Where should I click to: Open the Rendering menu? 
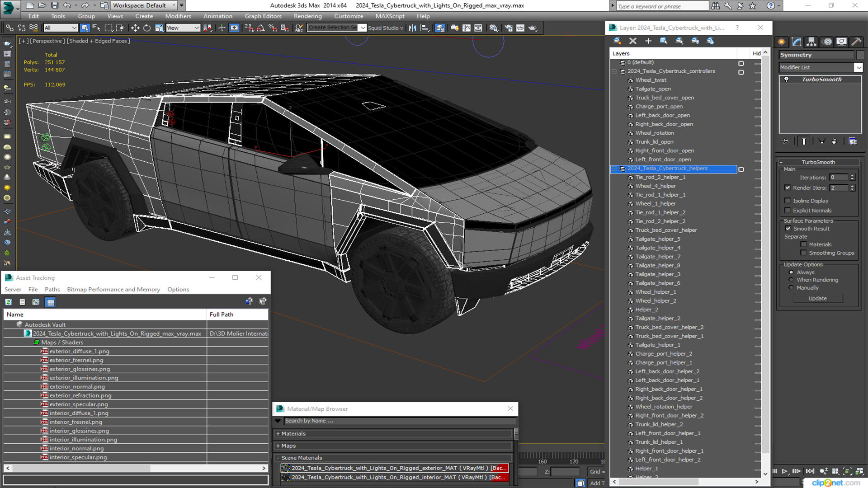[x=307, y=16]
